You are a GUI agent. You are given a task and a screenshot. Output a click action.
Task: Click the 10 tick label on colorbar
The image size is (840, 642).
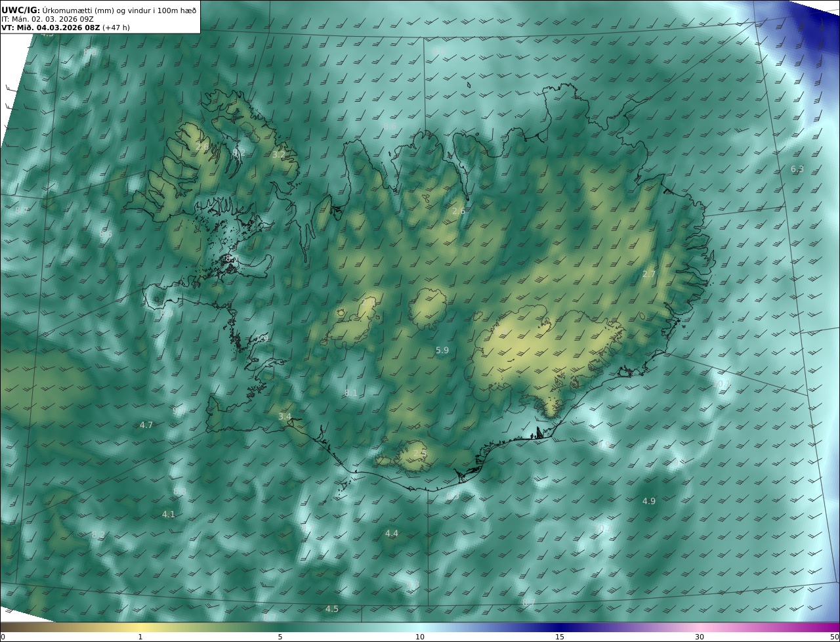[420, 637]
